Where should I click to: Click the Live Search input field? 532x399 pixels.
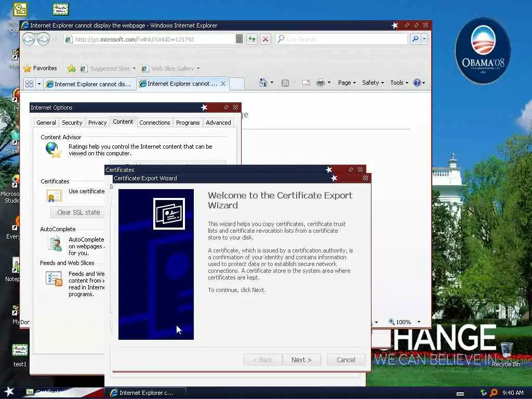[342, 39]
